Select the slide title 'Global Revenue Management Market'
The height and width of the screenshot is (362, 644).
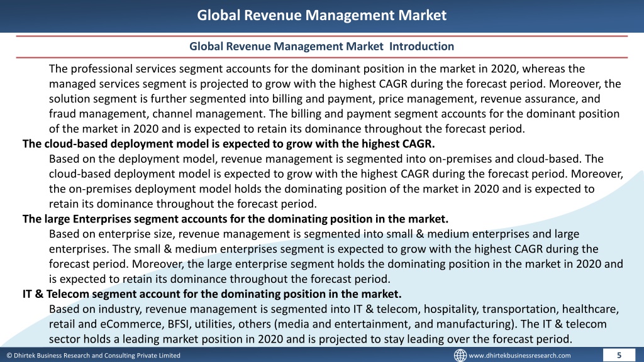click(x=321, y=15)
